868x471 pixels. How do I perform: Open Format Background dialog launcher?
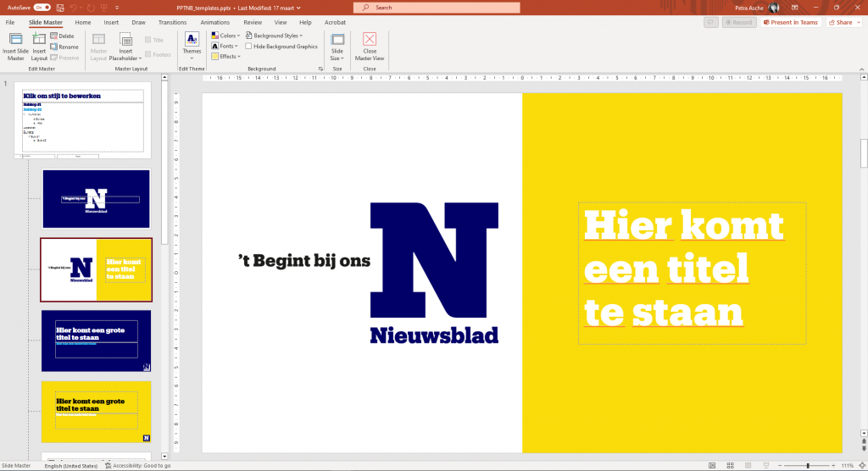point(320,69)
